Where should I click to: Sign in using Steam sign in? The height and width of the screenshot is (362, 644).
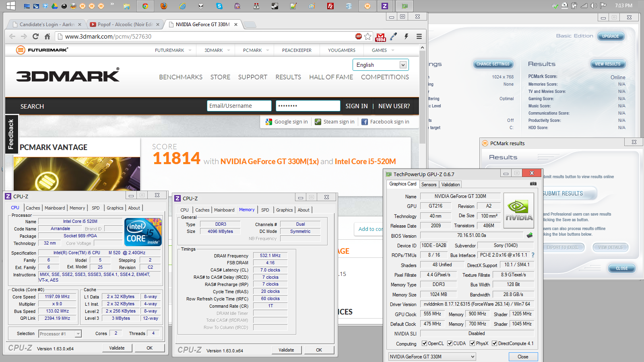(334, 122)
